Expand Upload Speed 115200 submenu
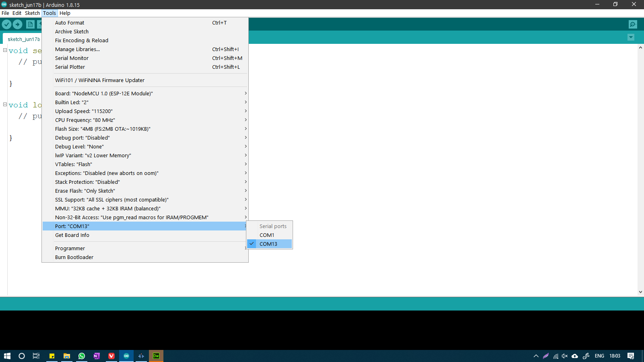This screenshot has width=644, height=362. (x=145, y=111)
